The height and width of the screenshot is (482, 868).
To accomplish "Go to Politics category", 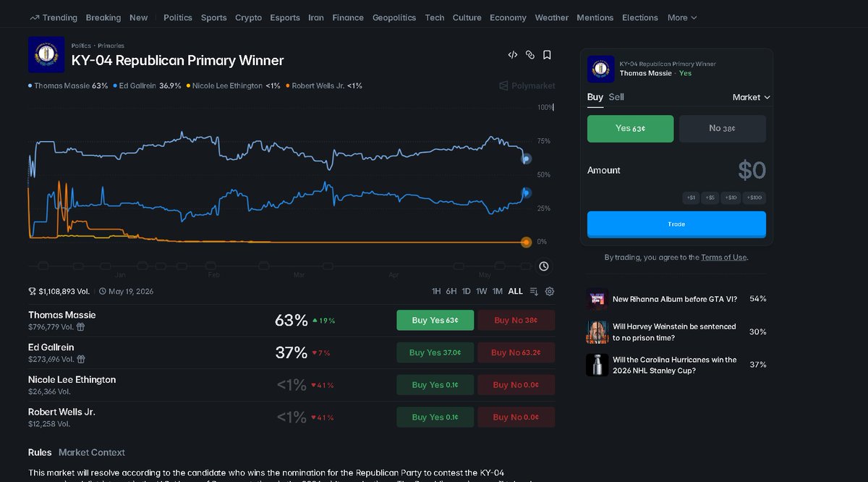I will coord(178,17).
